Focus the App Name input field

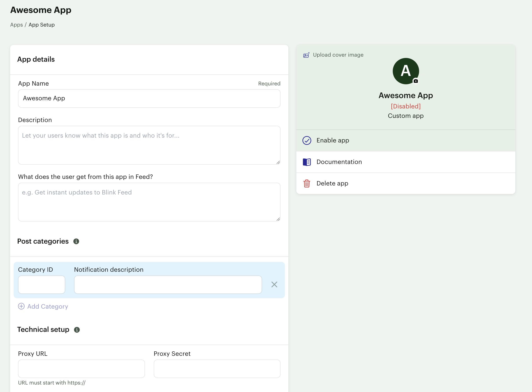tap(149, 99)
